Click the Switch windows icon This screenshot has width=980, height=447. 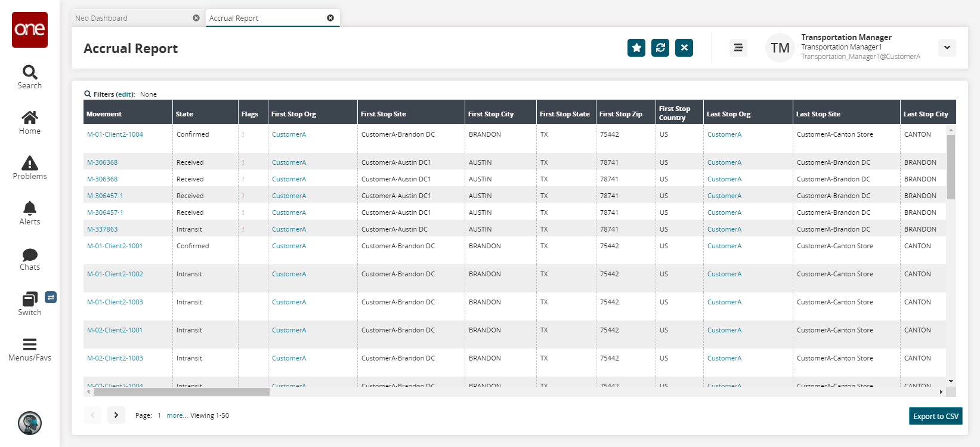[x=30, y=304]
